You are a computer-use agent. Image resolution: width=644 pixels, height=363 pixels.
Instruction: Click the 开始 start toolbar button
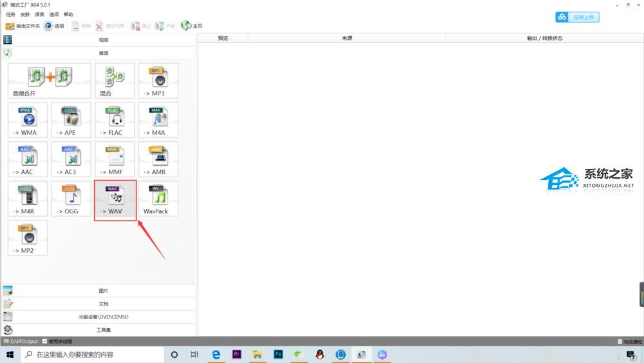point(165,26)
